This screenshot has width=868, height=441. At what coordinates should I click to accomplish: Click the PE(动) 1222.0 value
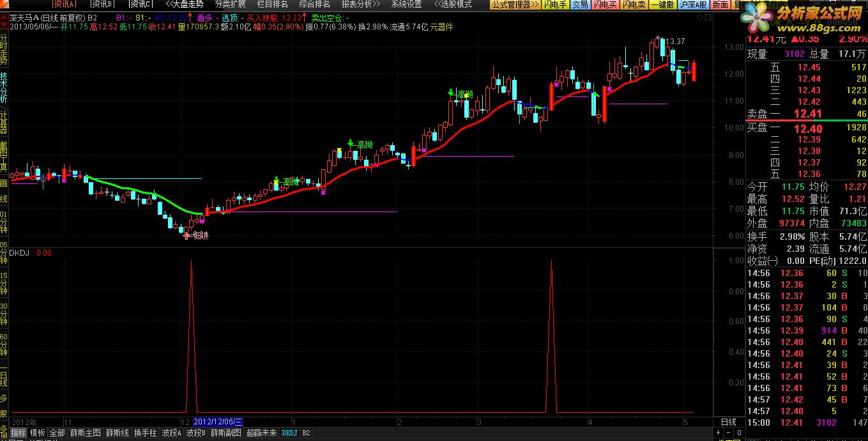(x=853, y=261)
